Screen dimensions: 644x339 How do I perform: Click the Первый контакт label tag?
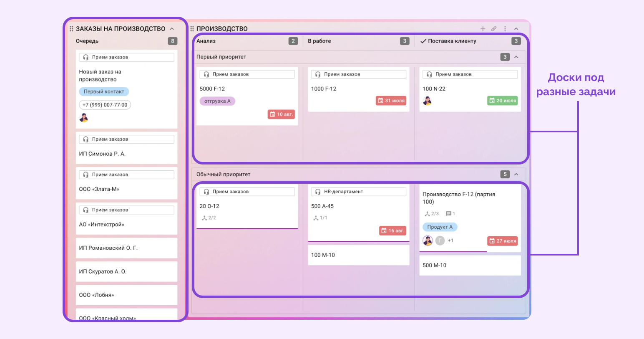104,91
